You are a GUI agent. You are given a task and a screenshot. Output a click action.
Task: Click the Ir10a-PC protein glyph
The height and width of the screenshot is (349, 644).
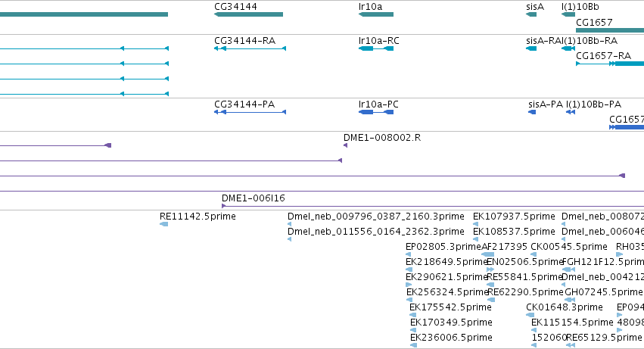pos(376,112)
